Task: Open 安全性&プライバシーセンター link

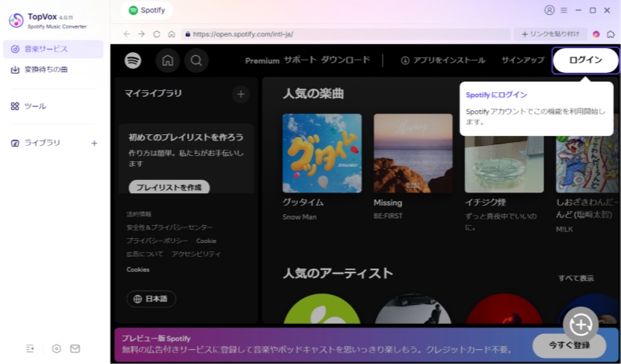Action: pos(169,227)
